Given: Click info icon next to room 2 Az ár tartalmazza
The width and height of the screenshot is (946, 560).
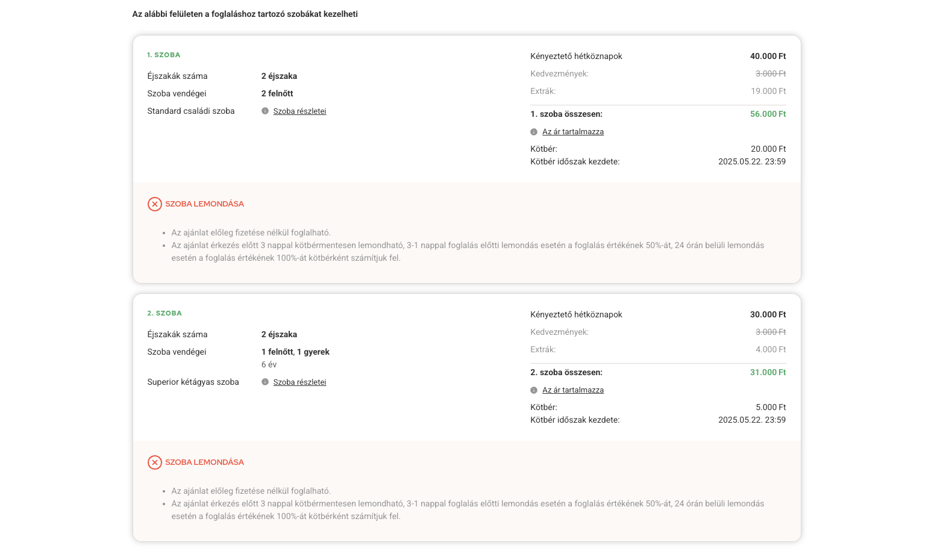Looking at the screenshot, I should 534,390.
